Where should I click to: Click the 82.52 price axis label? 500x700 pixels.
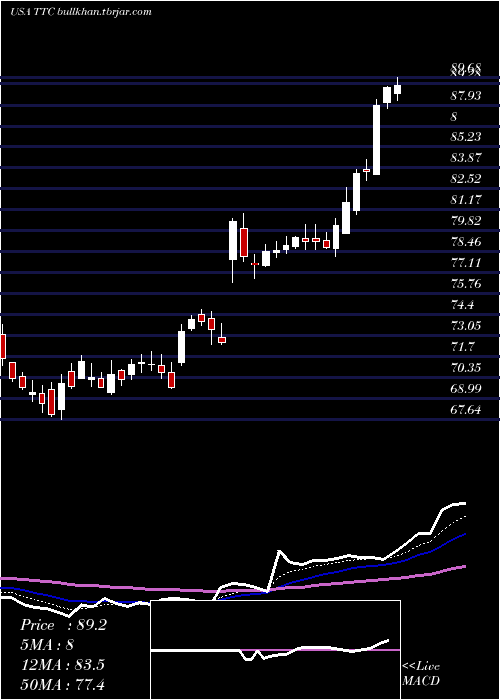click(x=466, y=179)
